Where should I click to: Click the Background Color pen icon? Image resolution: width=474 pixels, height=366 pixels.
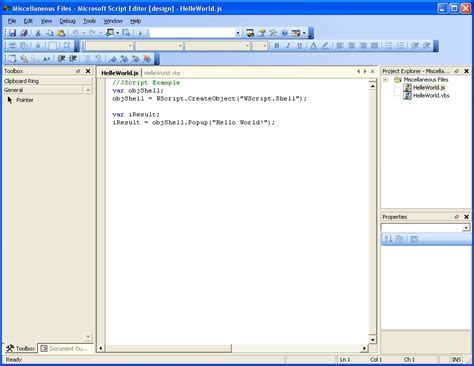(325, 46)
